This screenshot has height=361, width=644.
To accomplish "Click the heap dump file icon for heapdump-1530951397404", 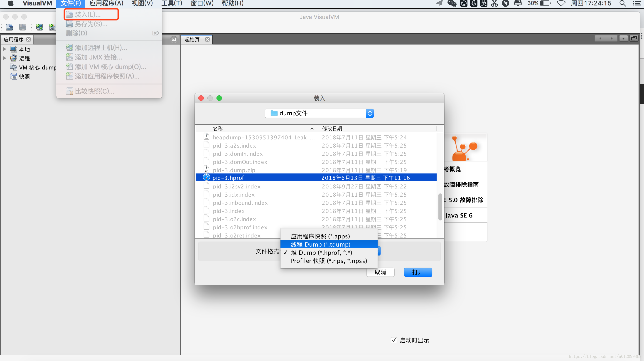I will coord(206,137).
